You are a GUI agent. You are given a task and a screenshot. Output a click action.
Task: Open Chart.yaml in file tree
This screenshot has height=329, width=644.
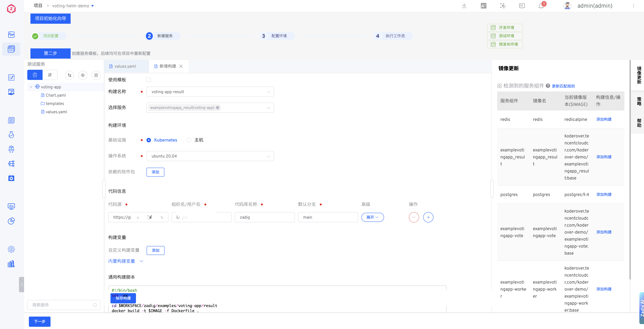tap(53, 95)
